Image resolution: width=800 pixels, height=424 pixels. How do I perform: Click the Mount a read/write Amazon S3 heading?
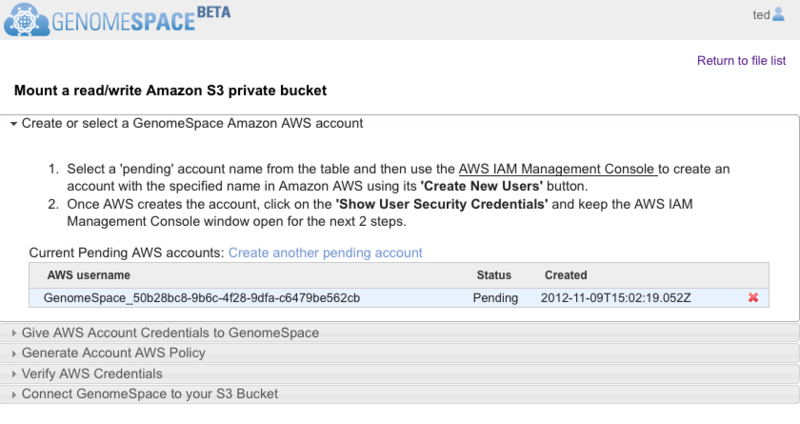170,90
